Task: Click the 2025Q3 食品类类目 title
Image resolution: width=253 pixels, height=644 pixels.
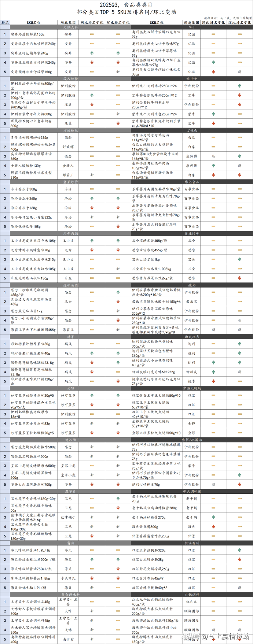Action: (126, 4)
